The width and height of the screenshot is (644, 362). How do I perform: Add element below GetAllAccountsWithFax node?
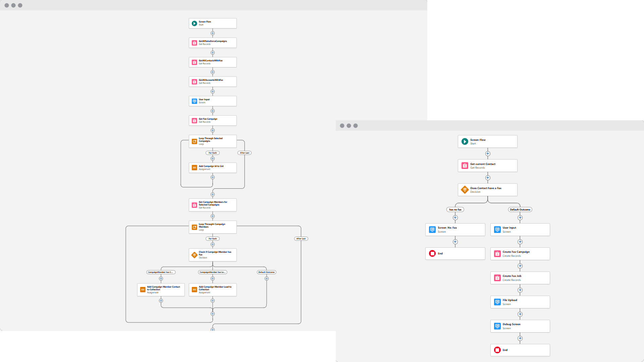[x=213, y=92]
